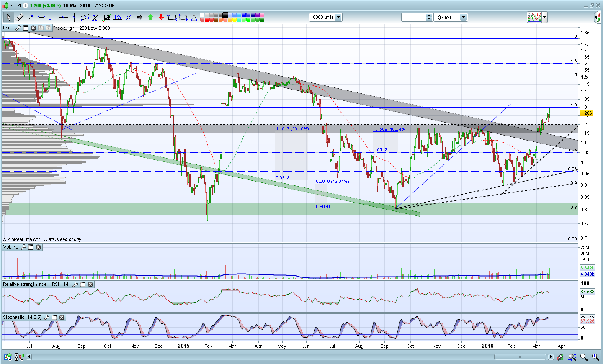The width and height of the screenshot is (603, 364).
Task: Maximize the RSI panel
Action: [x=83, y=285]
